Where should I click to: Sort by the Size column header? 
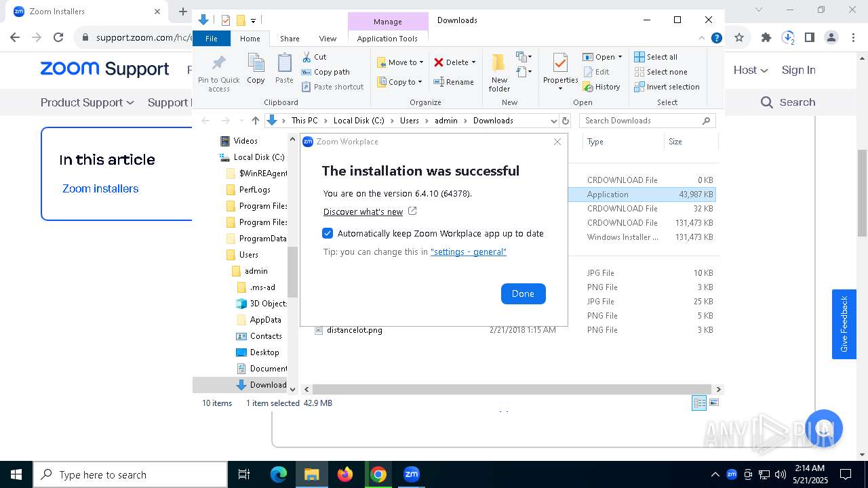click(690, 142)
